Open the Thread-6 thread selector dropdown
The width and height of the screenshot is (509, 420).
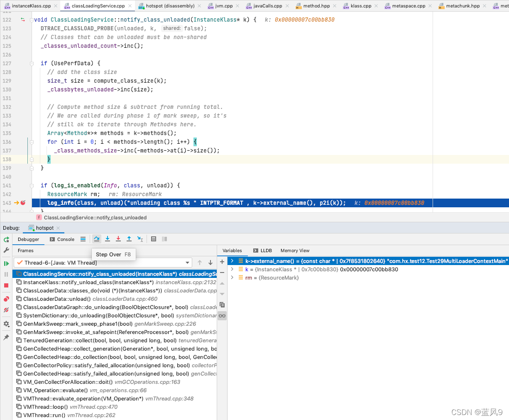188,263
